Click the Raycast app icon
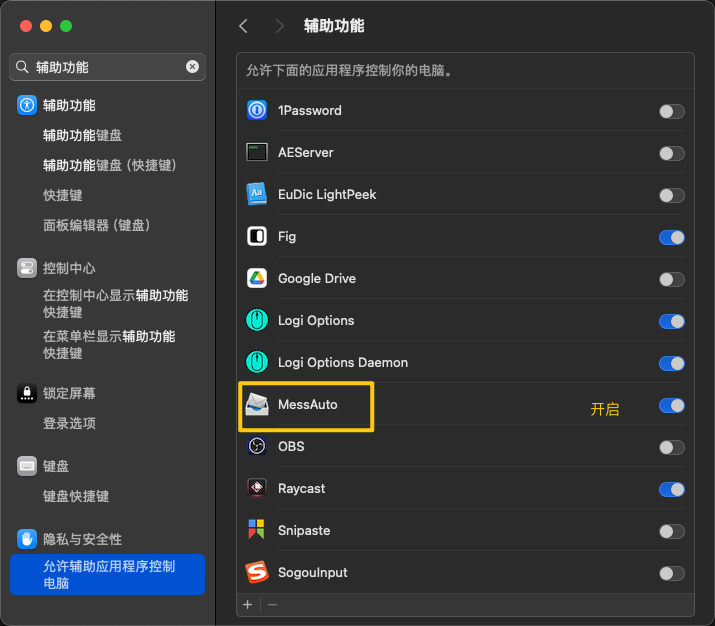Viewport: 715px width, 626px height. click(x=257, y=488)
